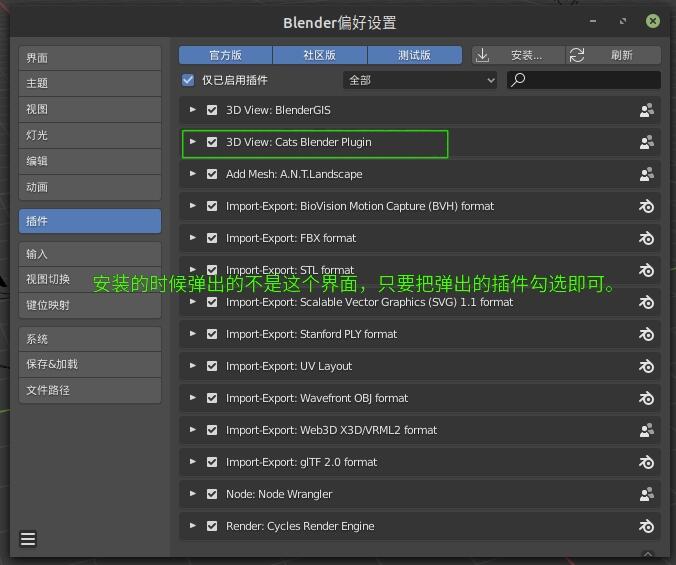Click the Blender logo icon on the Wavefront OBJ row
This screenshot has width=676, height=565.
(x=646, y=398)
